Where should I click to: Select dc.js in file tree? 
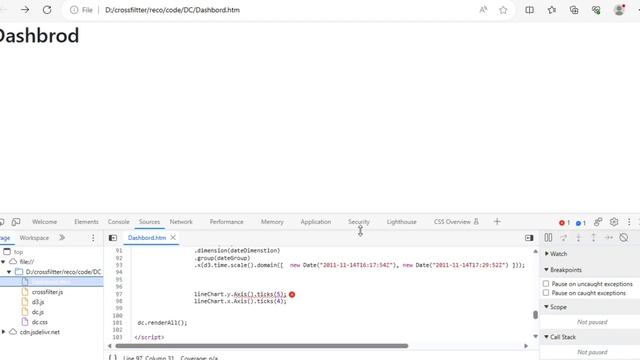click(x=38, y=312)
